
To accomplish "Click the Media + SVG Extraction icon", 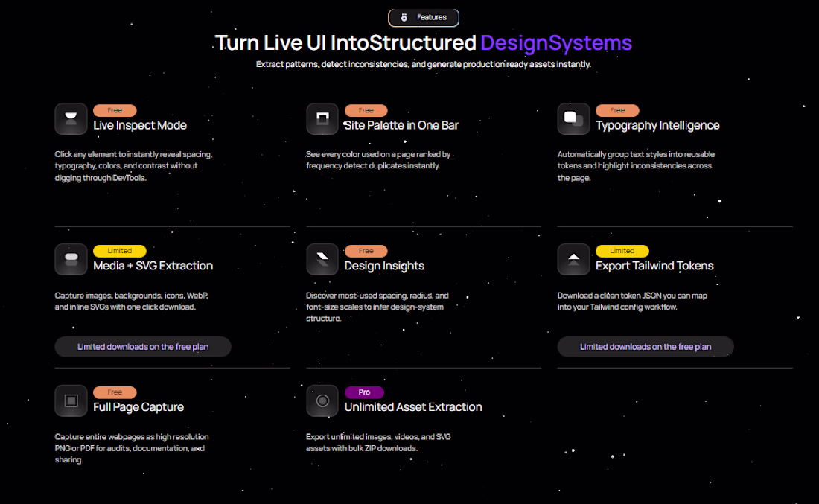I will 71,260.
